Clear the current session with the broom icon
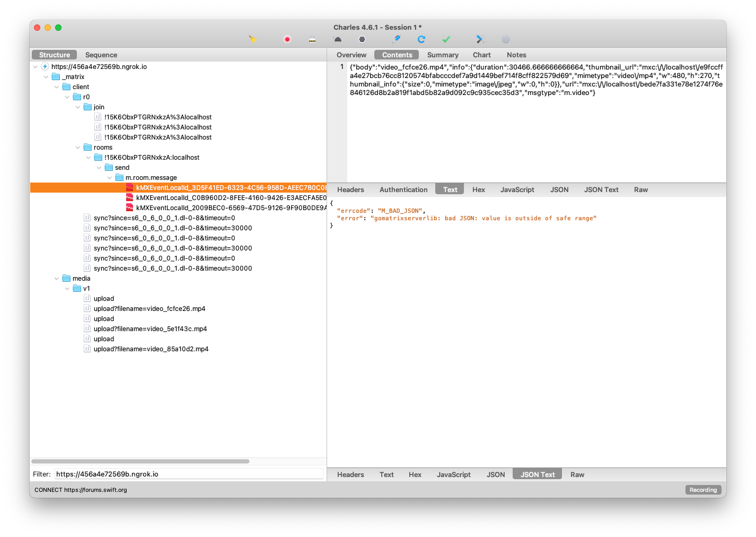The height and width of the screenshot is (537, 756). [x=253, y=39]
